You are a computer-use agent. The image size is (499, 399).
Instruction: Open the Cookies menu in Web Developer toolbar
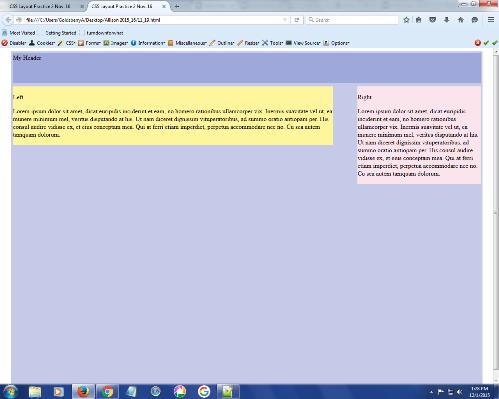42,43
